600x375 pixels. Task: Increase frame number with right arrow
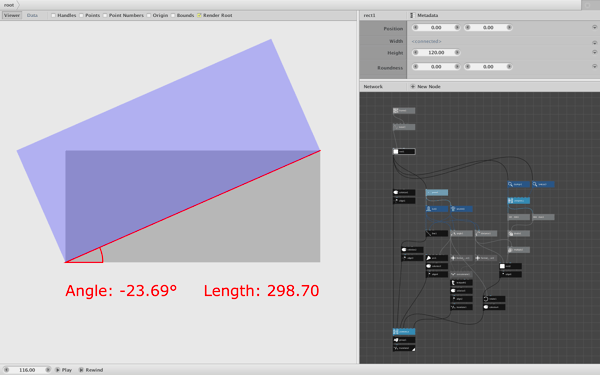[48, 370]
